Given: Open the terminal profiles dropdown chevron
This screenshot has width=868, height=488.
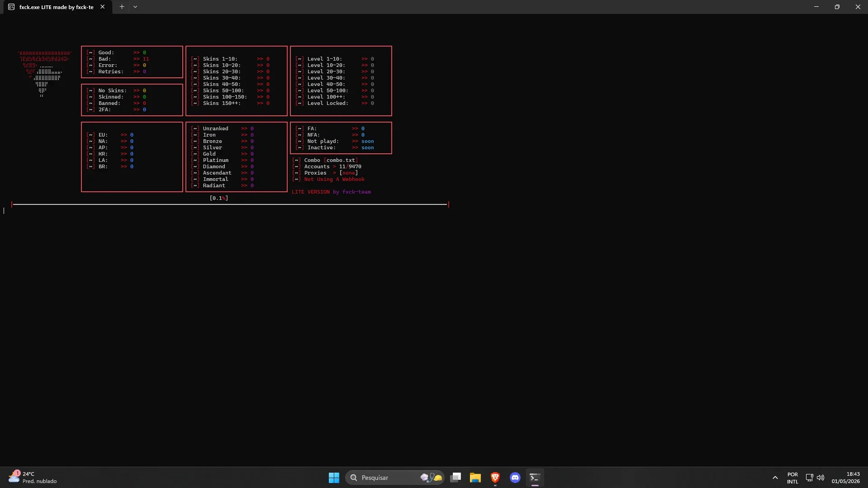Looking at the screenshot, I should (135, 7).
